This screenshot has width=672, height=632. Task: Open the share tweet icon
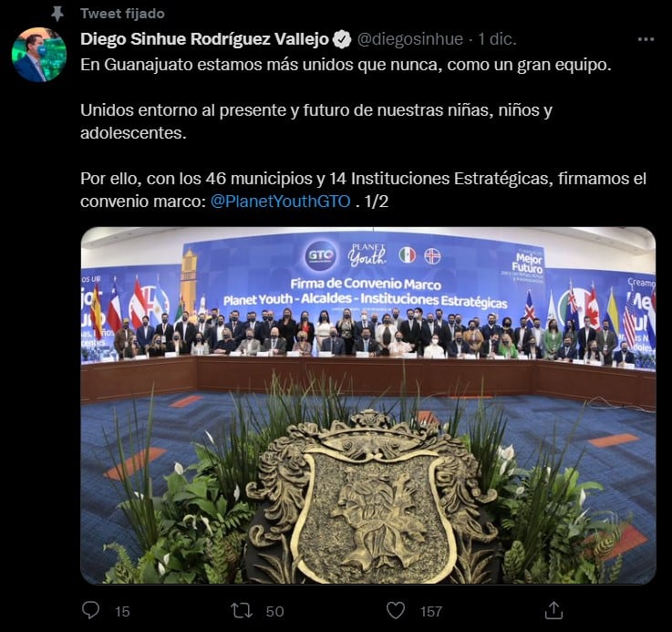click(553, 610)
